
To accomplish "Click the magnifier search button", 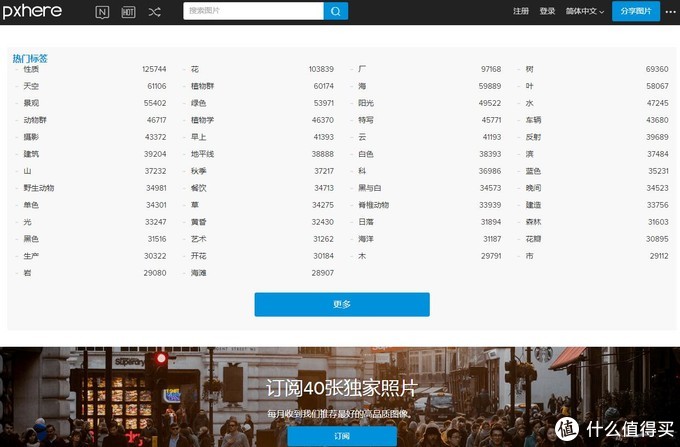I will (336, 11).
